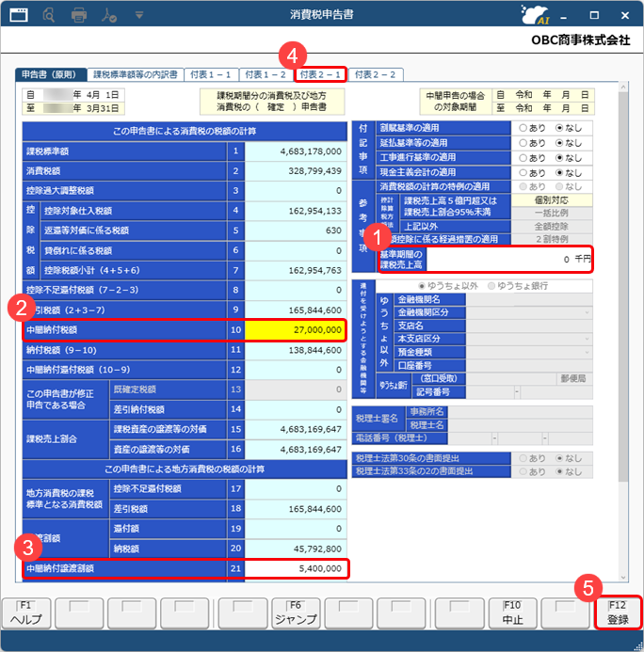The width and height of the screenshot is (644, 652).
Task: Click the 控除過大調整税額 value in row 3
Action: click(x=296, y=191)
